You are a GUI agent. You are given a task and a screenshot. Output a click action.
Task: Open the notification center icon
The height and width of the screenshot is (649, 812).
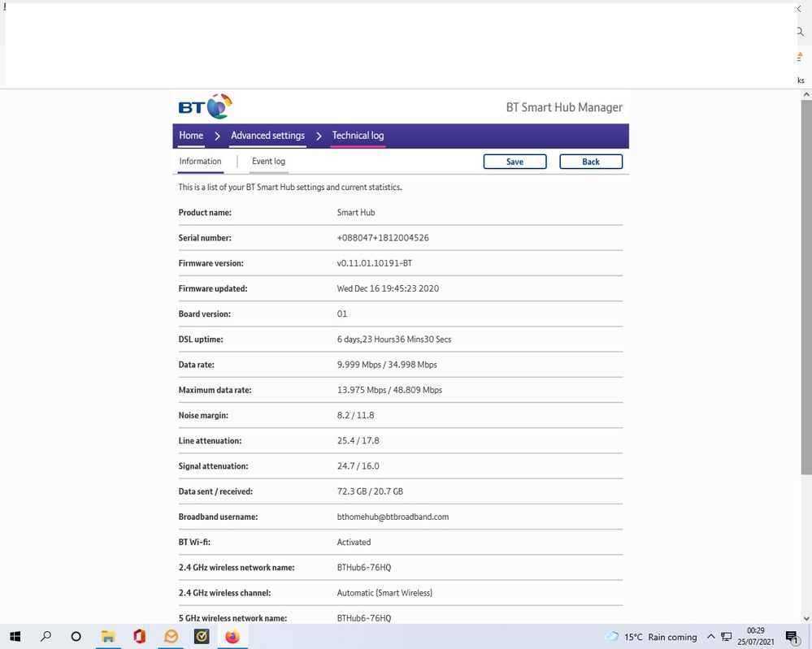pos(792,637)
